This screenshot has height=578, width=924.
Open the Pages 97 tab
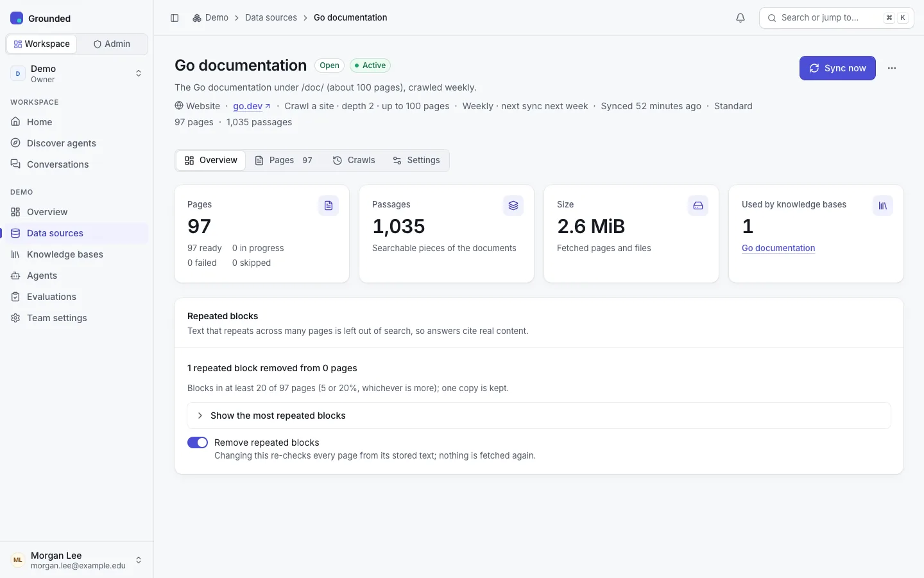284,160
